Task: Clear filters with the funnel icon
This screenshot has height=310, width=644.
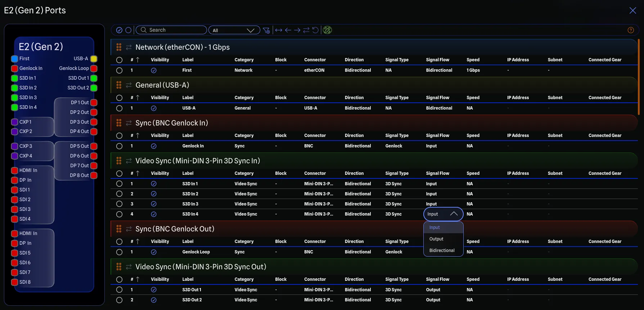Action: pos(266,30)
